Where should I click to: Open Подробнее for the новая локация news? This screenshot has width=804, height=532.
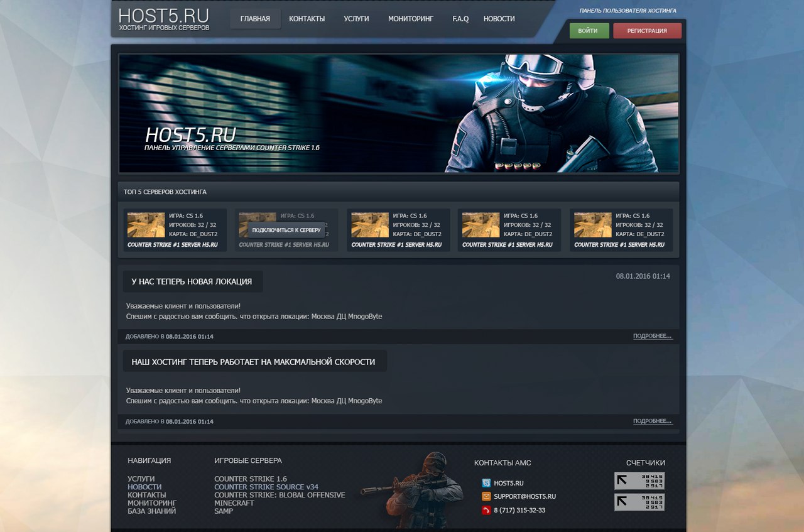point(652,336)
